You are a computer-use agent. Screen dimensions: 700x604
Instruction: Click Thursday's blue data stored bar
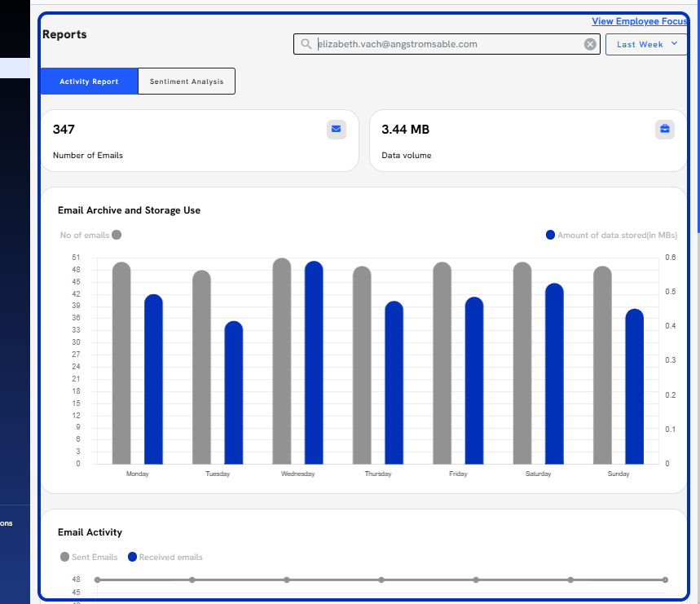point(394,382)
